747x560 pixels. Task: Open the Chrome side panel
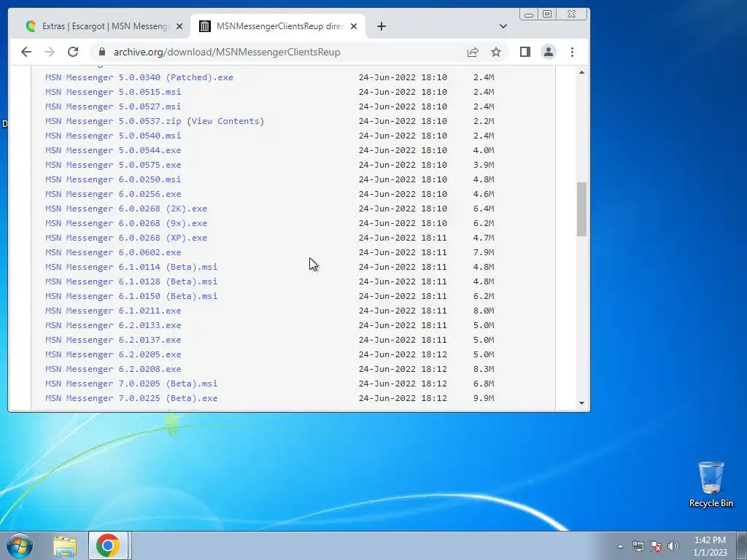click(x=525, y=52)
